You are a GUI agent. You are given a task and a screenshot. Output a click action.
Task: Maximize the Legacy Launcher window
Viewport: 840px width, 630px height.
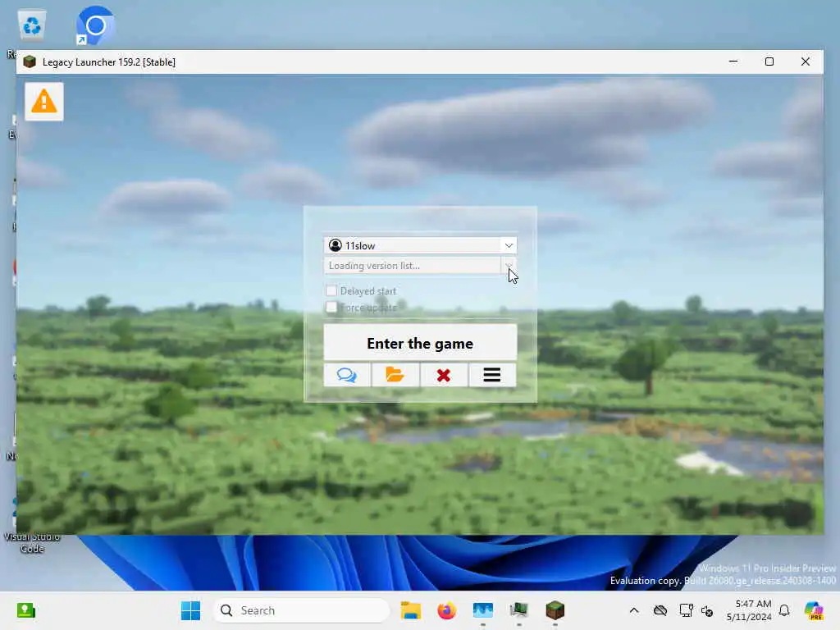click(x=769, y=62)
